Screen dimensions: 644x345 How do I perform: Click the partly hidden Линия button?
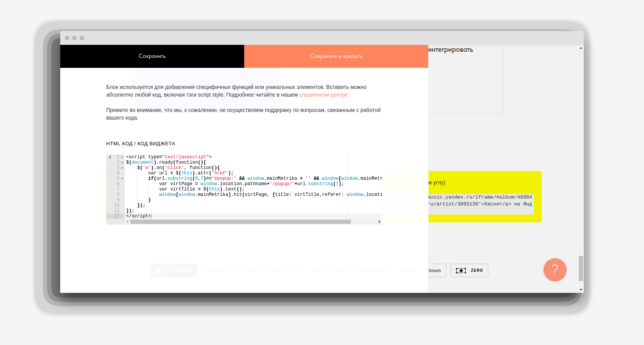coord(437,271)
